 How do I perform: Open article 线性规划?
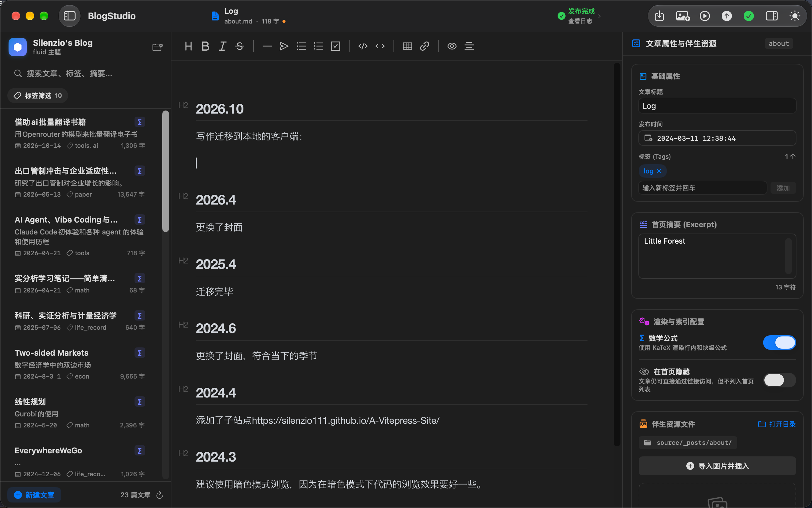(80, 413)
